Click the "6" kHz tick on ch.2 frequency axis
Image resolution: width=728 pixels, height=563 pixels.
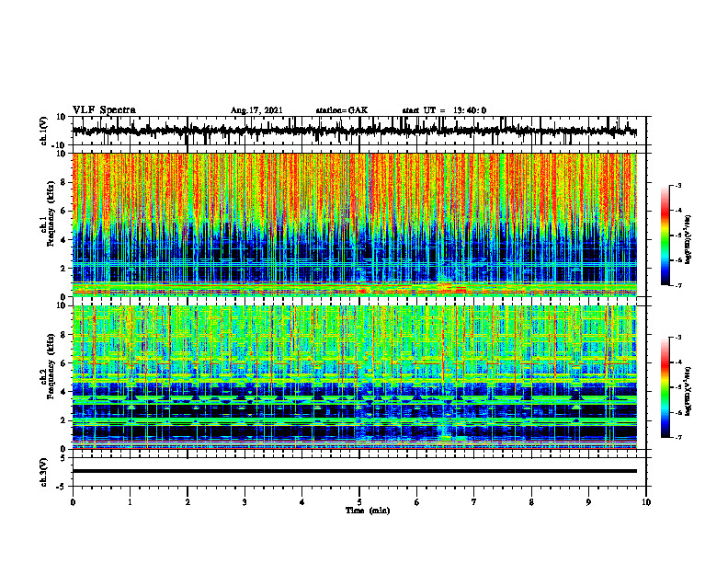coord(63,363)
